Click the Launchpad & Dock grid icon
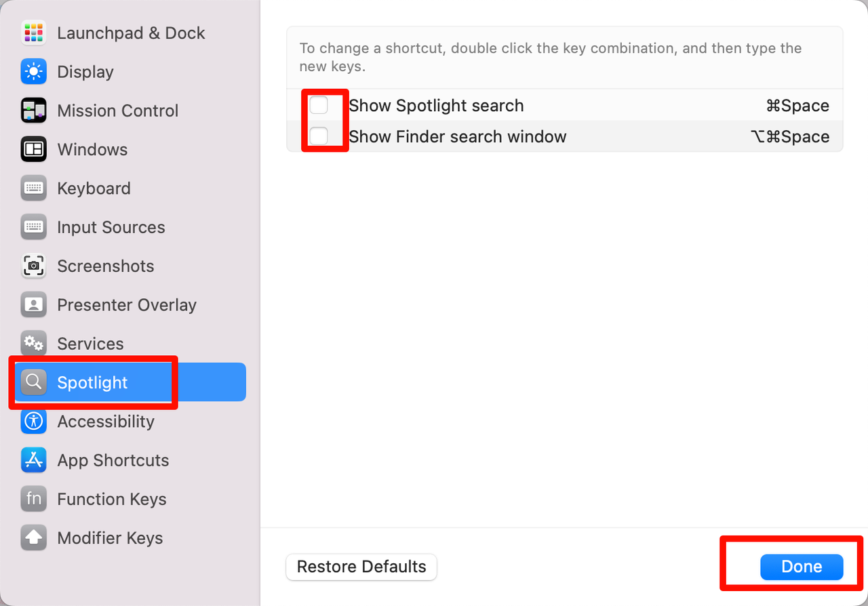Image resolution: width=868 pixels, height=606 pixels. (33, 33)
